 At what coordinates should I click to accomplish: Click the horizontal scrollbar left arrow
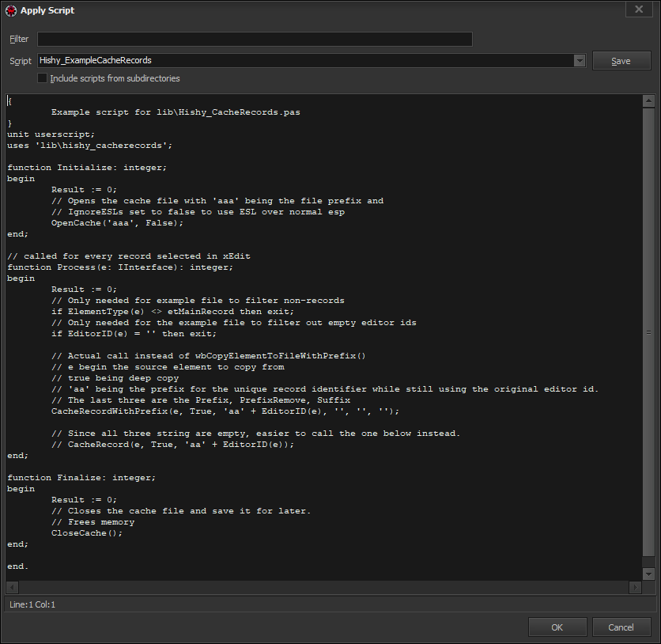click(x=12, y=587)
